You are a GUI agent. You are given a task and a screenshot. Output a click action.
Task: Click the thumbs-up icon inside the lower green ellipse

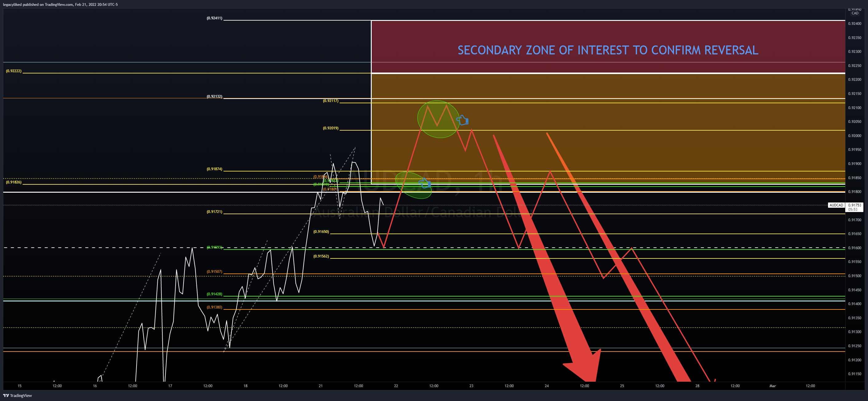(425, 183)
